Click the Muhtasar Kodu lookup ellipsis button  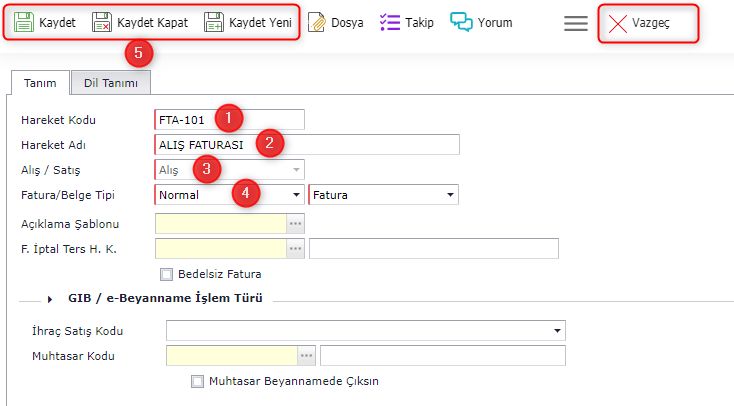307,355
